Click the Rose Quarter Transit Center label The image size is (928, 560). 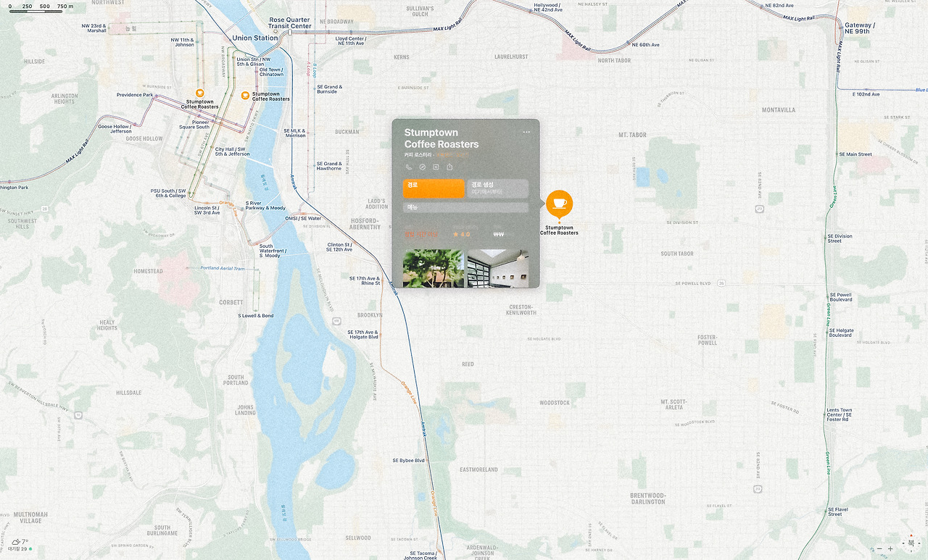click(x=290, y=23)
